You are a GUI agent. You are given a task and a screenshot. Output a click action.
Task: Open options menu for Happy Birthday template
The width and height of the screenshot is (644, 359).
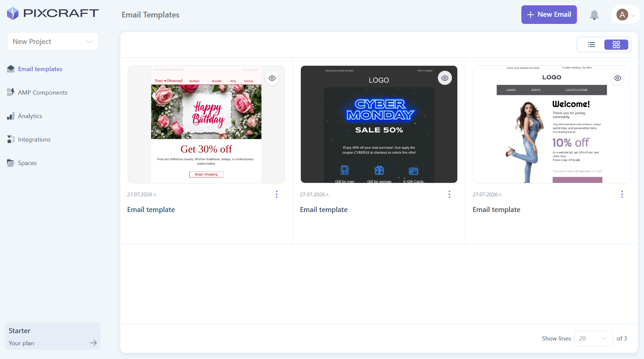(277, 194)
